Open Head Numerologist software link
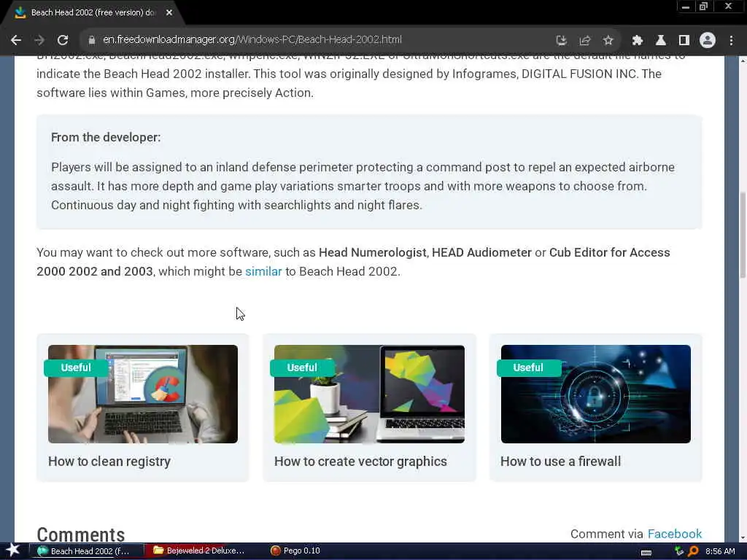Screen dimensions: 747x560 point(373,252)
